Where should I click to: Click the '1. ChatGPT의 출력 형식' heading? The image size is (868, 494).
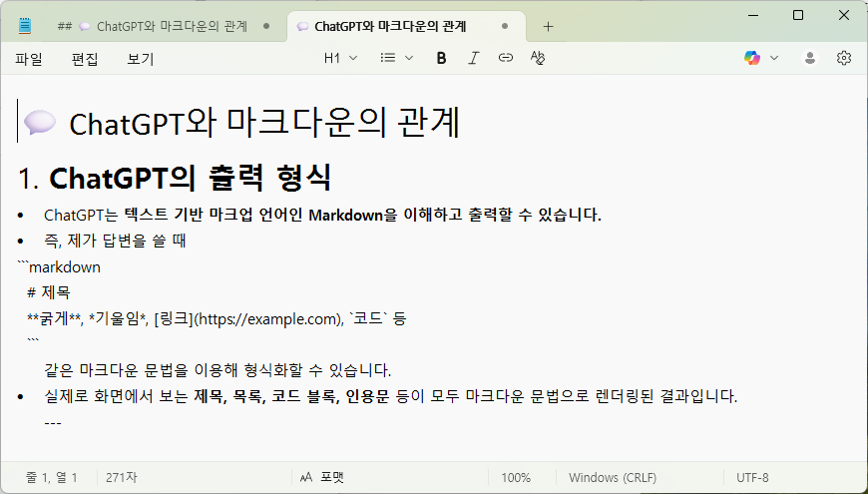(175, 179)
